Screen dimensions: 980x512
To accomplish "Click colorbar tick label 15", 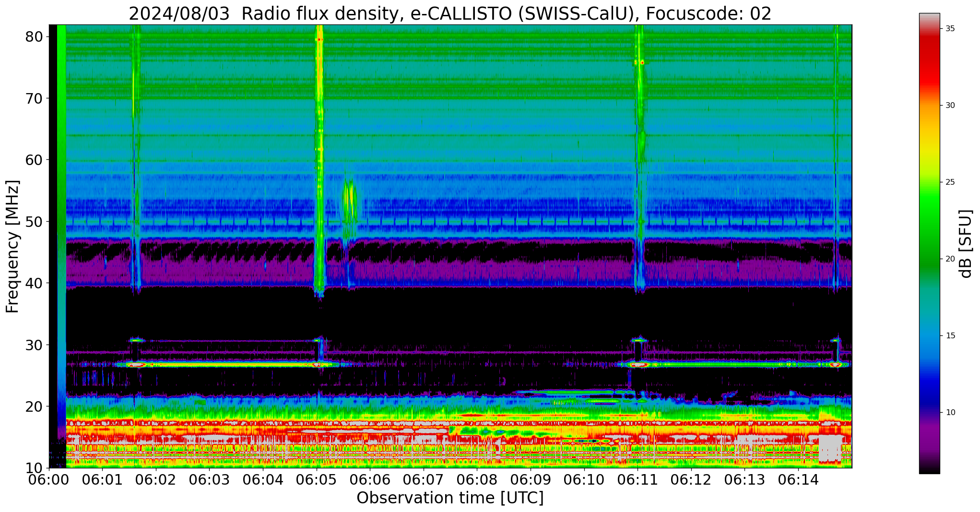I will click(x=950, y=336).
